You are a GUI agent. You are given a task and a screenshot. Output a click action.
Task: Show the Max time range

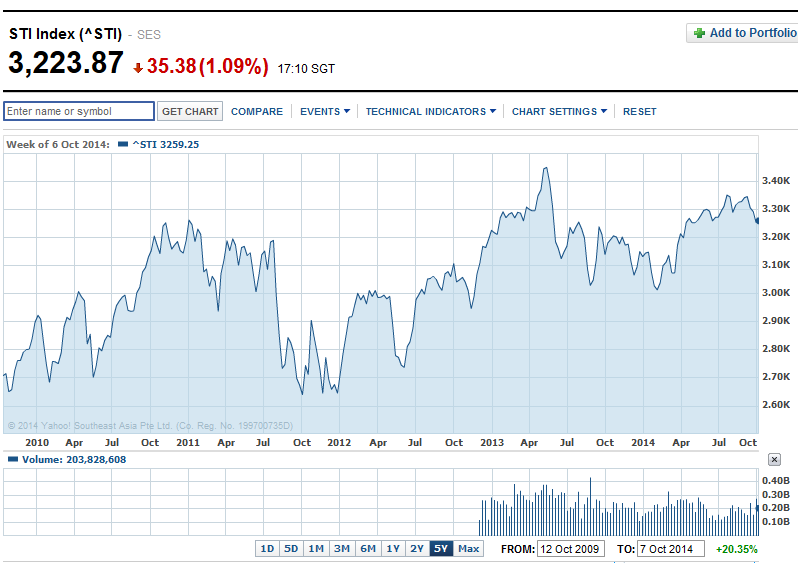click(x=468, y=549)
